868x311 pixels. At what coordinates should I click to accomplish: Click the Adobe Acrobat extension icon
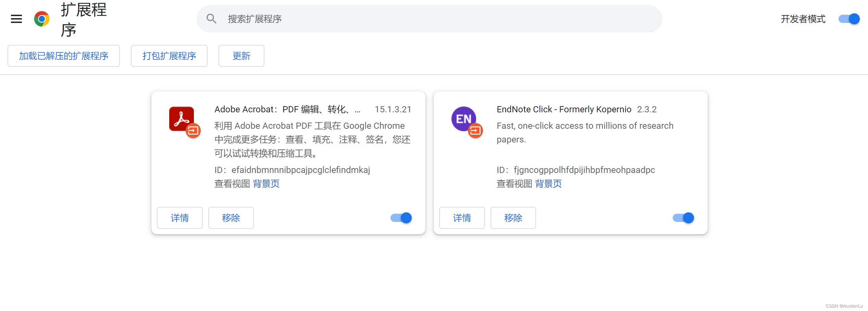(182, 119)
